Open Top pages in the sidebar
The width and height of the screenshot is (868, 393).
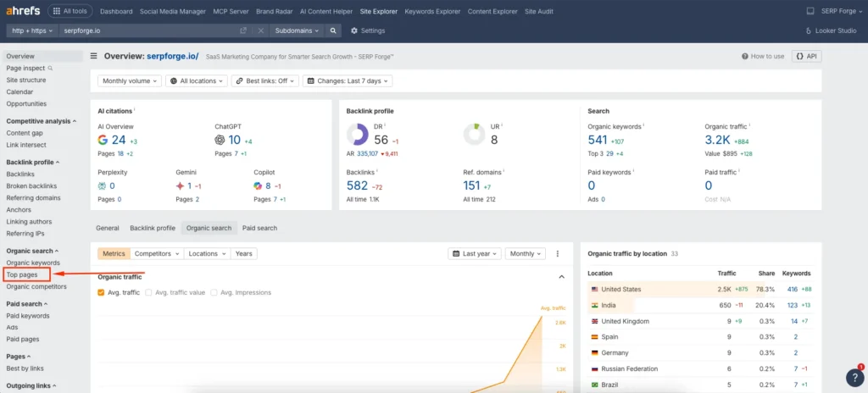(22, 274)
